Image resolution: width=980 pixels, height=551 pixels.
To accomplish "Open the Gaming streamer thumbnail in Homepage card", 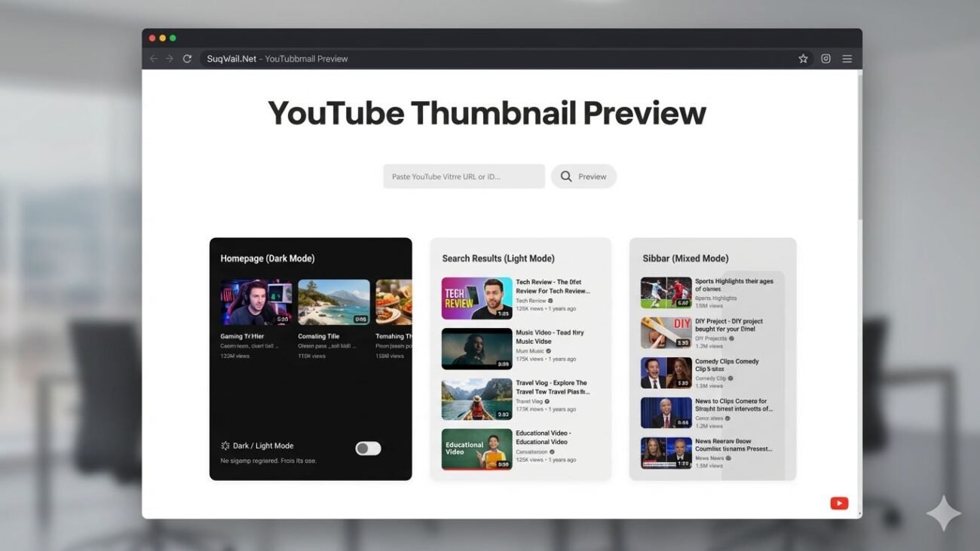I will (256, 302).
